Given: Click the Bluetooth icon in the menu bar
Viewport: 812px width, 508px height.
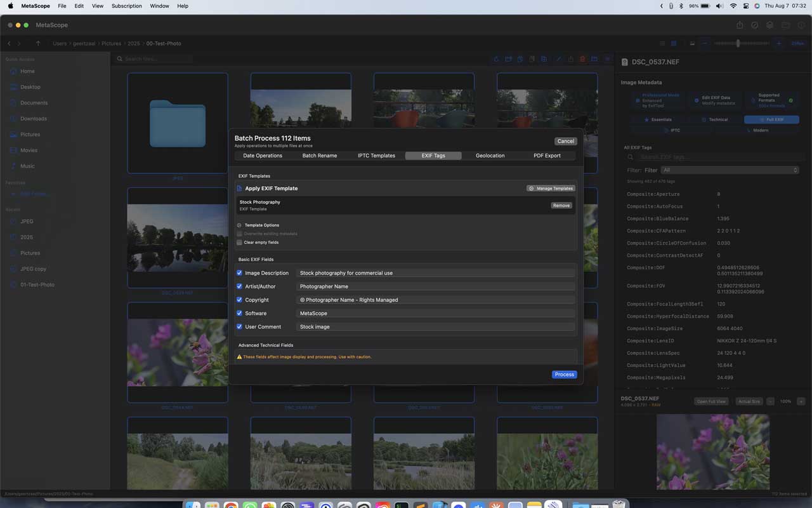Looking at the screenshot, I should (x=681, y=6).
